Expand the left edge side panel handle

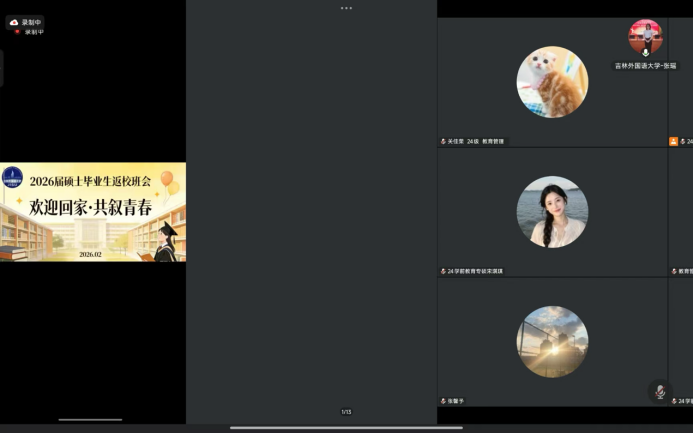tap(2, 68)
